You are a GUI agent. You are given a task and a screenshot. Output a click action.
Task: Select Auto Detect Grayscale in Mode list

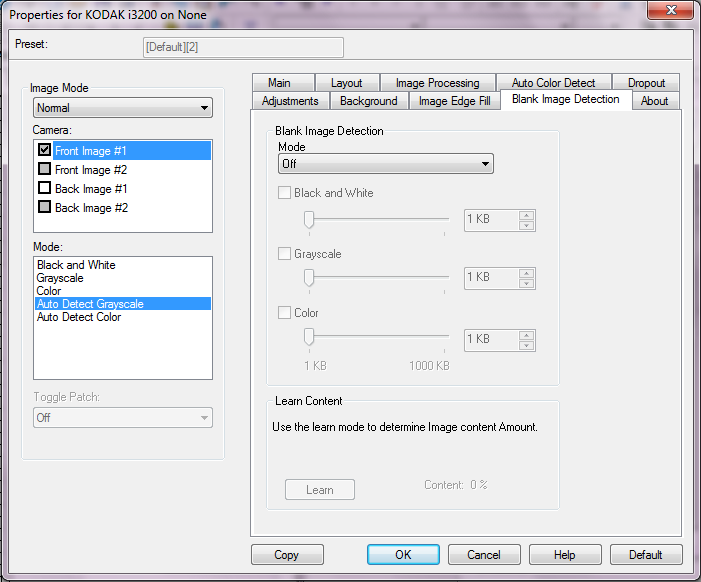click(123, 304)
